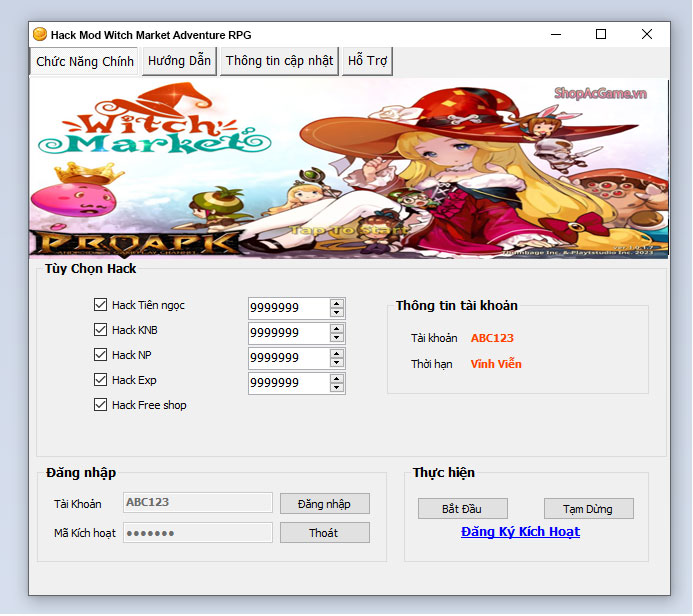Increase the Hack KNB value with up arrow
This screenshot has height=616, width=693.
click(x=337, y=328)
